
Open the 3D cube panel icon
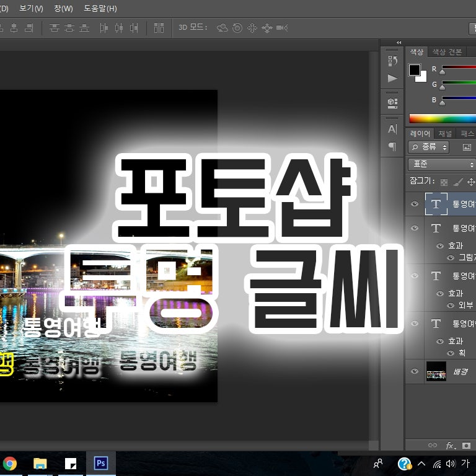pyautogui.click(x=392, y=104)
